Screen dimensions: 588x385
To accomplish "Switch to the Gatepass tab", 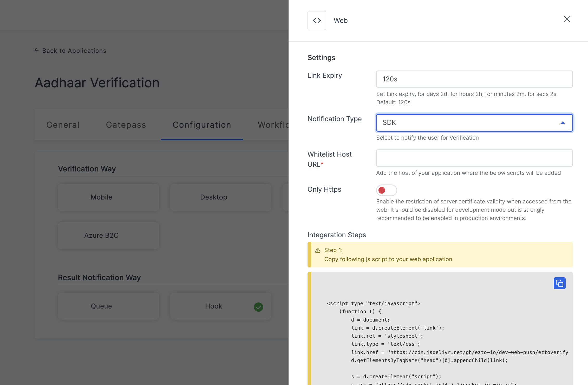I will click(126, 125).
